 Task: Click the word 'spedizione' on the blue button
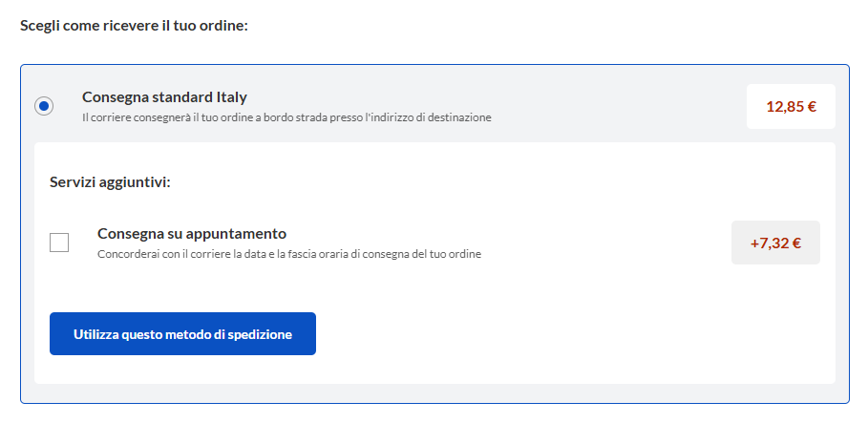point(260,334)
